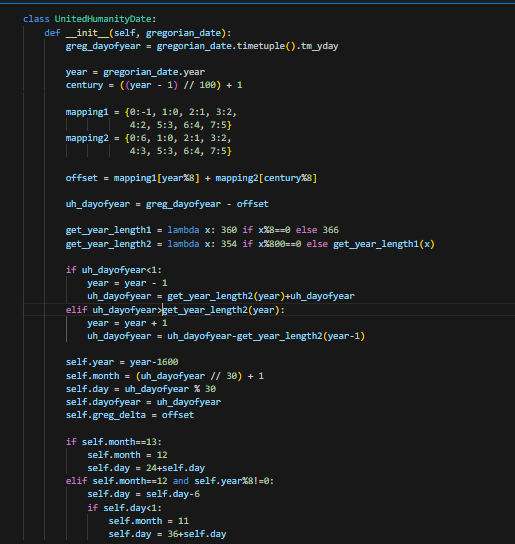The image size is (515, 544).
Task: Click the class name UnitedHumanityDate
Action: point(103,19)
